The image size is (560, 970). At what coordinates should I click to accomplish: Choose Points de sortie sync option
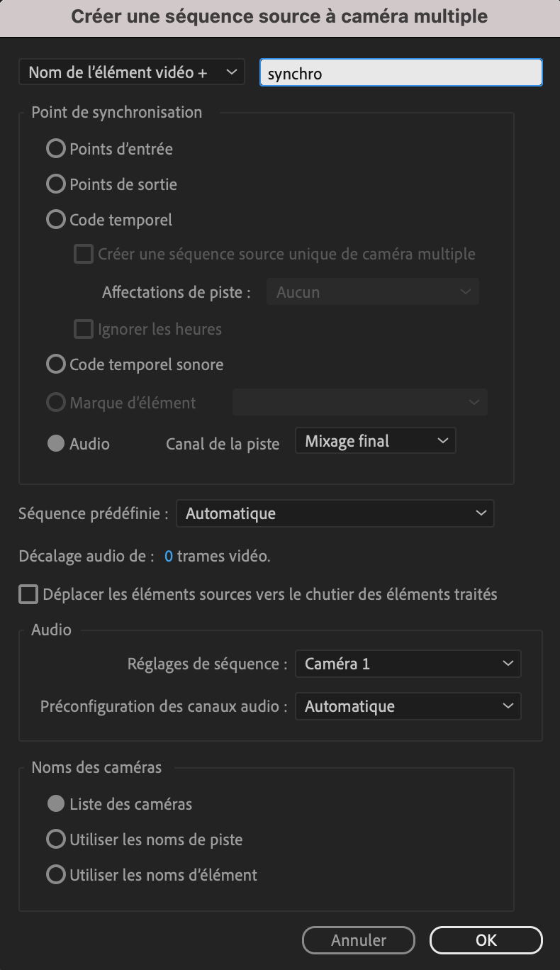[x=56, y=184]
